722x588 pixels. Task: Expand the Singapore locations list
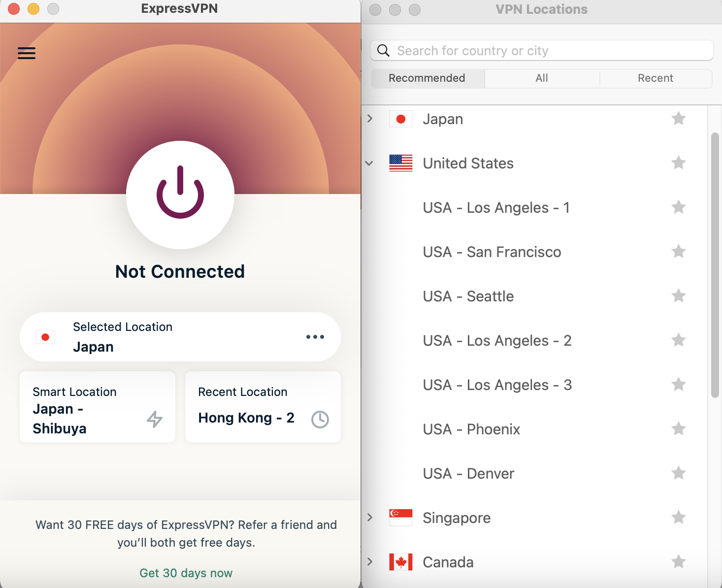click(370, 518)
